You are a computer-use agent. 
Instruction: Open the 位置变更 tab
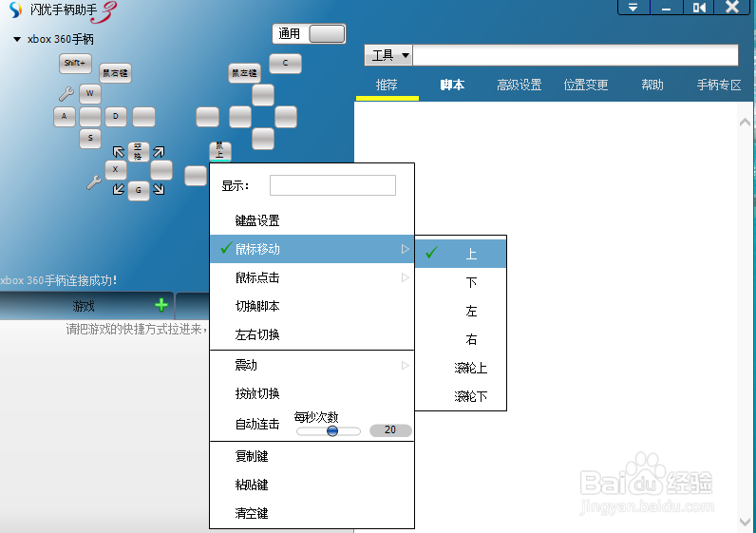pos(586,86)
